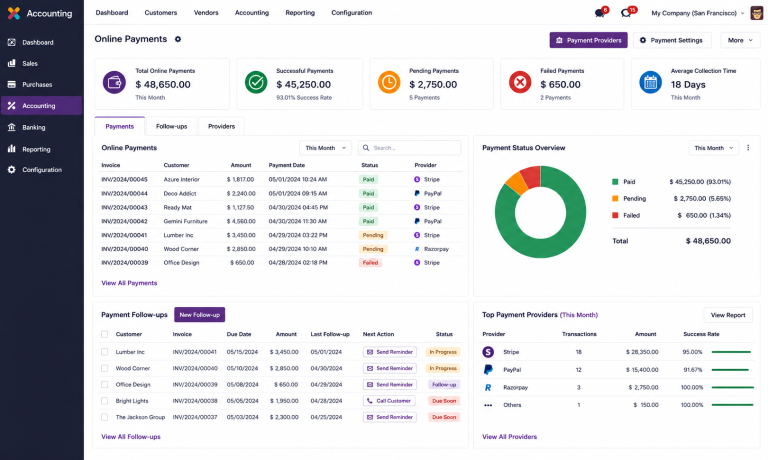Open chat messages icon in top bar

click(x=627, y=13)
